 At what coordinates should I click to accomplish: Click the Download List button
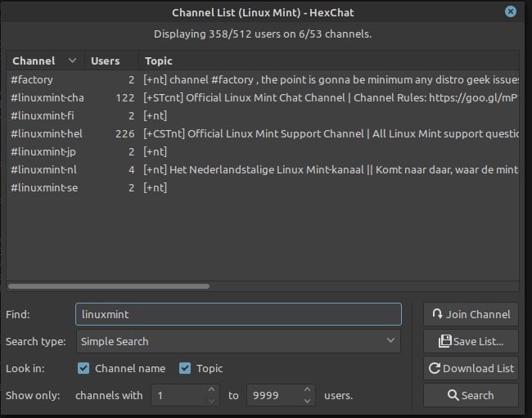(471, 368)
